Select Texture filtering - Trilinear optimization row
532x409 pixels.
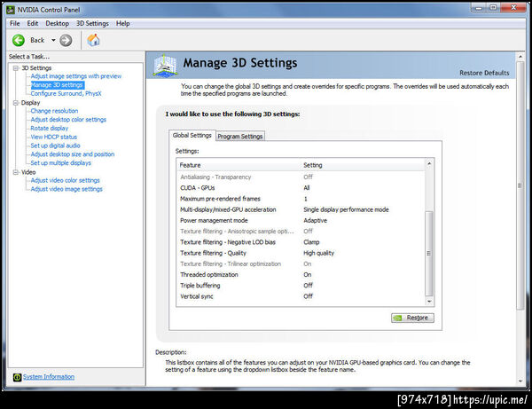pos(301,263)
